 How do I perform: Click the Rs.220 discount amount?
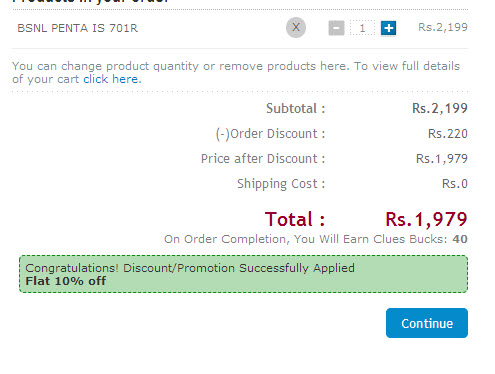pyautogui.click(x=448, y=134)
